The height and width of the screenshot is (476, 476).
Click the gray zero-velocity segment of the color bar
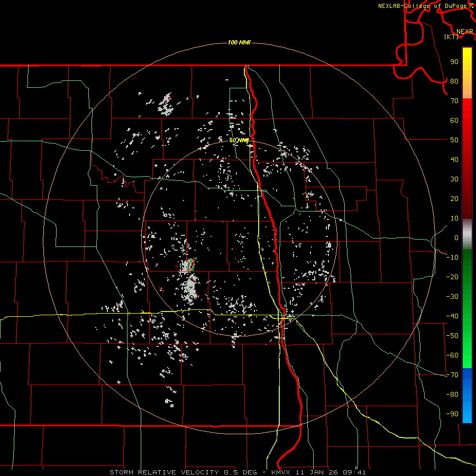467,234
